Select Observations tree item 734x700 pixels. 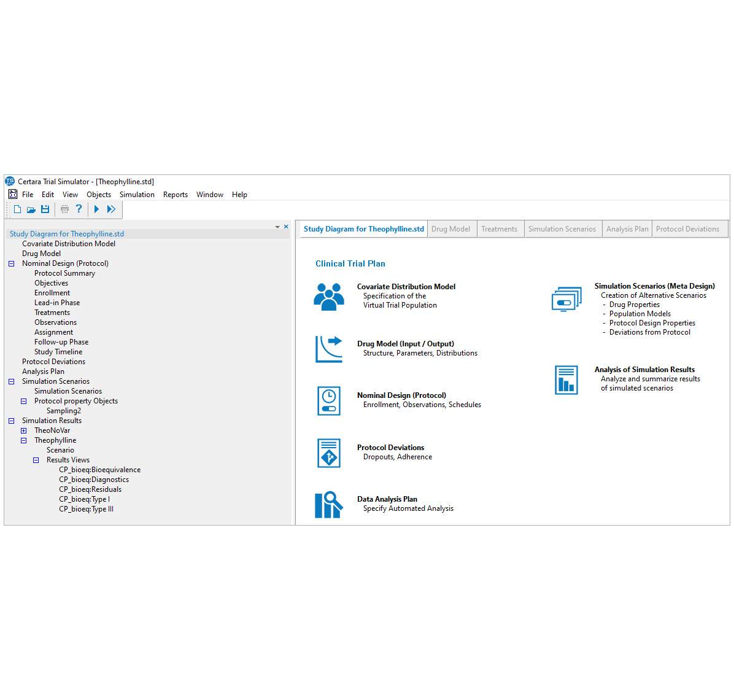click(x=55, y=322)
